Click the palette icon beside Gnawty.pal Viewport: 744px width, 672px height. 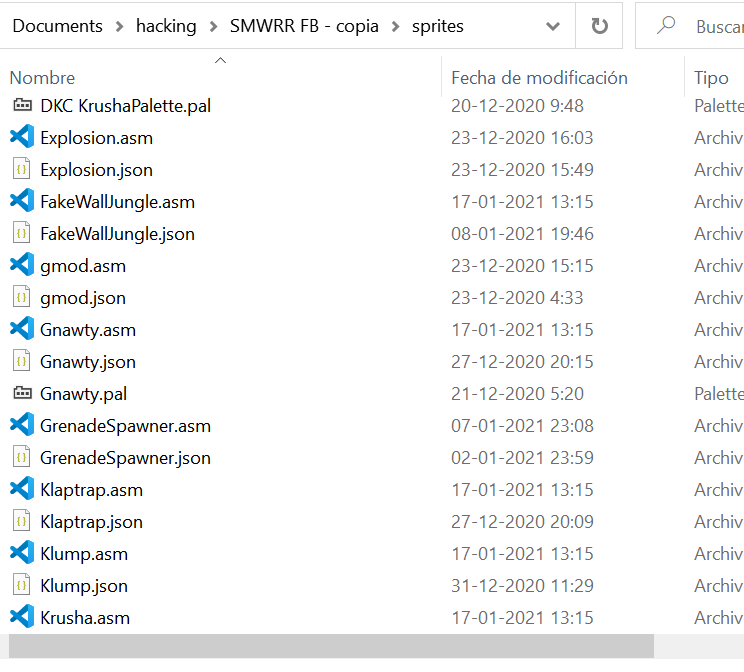coord(22,393)
